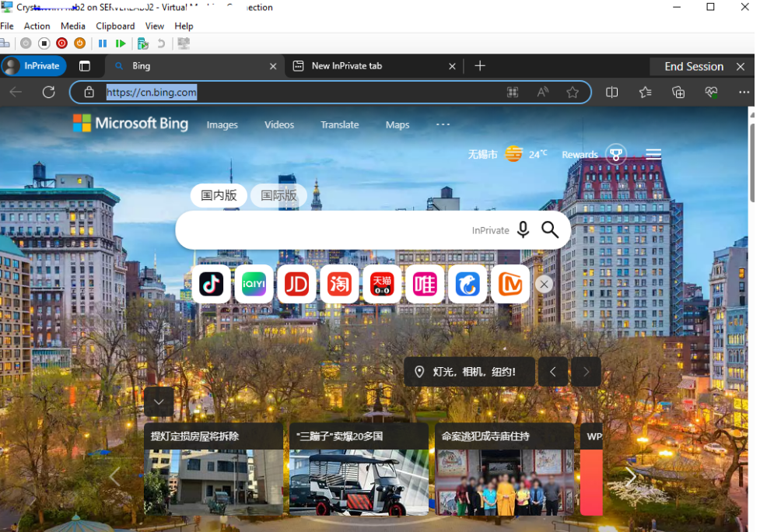
Task: Pause the virtual machine
Action: point(103,44)
